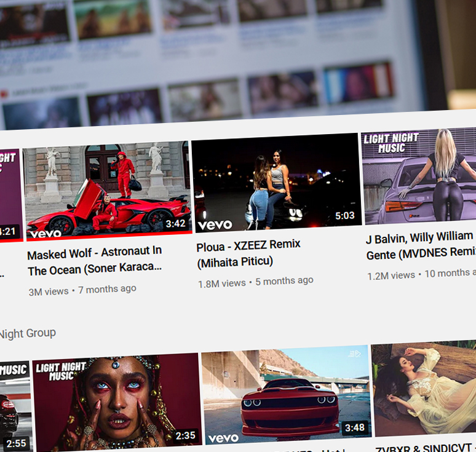Click the '1.2M views • 10 months' text

click(x=421, y=274)
